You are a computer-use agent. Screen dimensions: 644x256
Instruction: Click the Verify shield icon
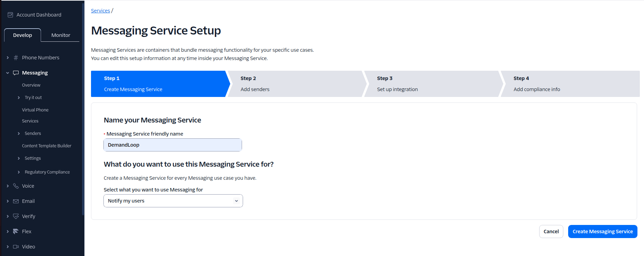[16, 216]
